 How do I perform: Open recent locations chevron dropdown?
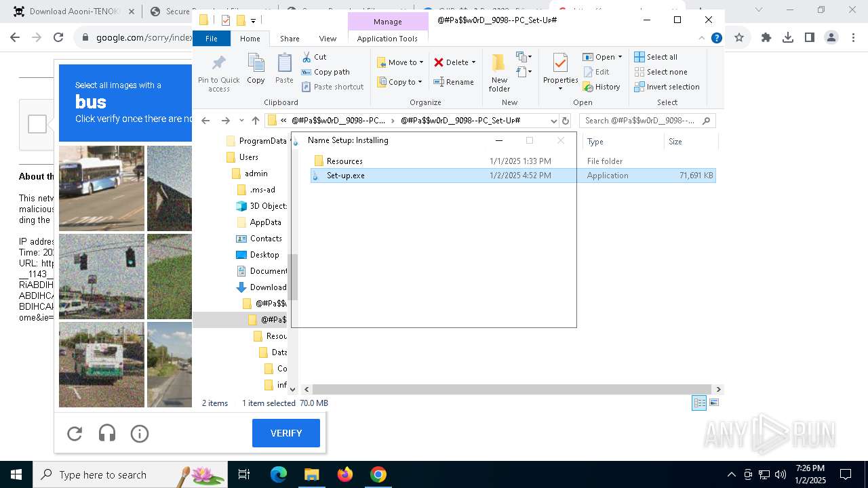[241, 121]
